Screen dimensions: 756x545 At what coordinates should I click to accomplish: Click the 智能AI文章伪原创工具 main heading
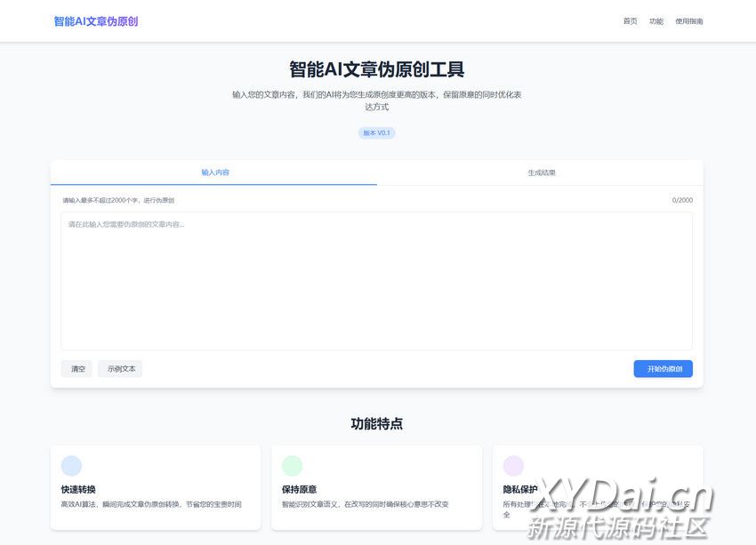377,69
